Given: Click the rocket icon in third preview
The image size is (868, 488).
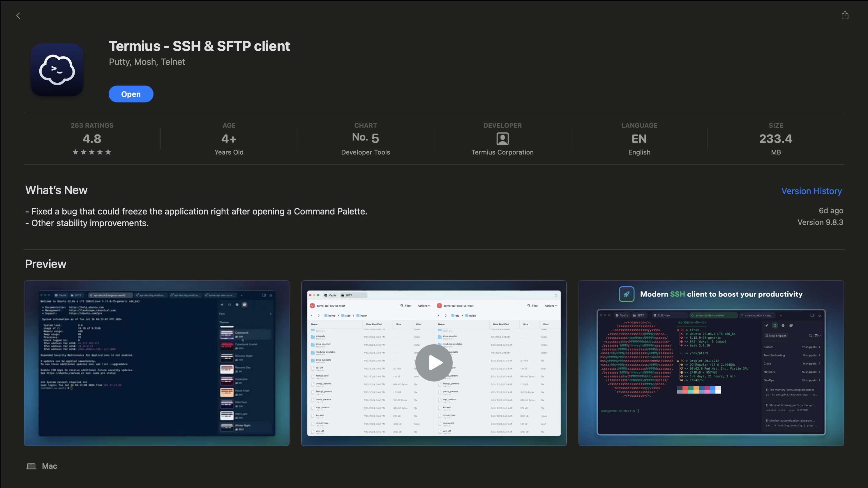Looking at the screenshot, I should (x=627, y=294).
